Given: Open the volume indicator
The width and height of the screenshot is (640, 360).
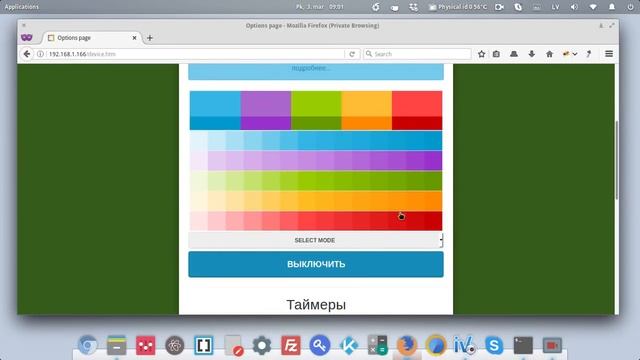Looking at the screenshot, I should pos(574,7).
